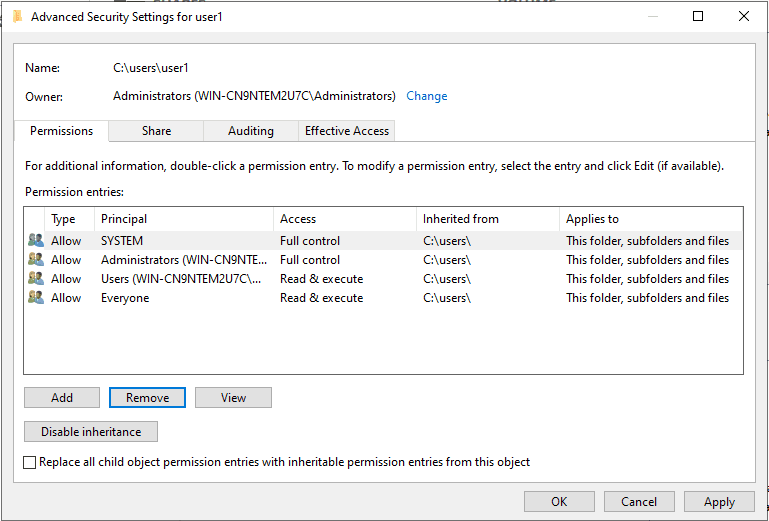Click the Remove button
The width and height of the screenshot is (769, 521).
pyautogui.click(x=147, y=397)
